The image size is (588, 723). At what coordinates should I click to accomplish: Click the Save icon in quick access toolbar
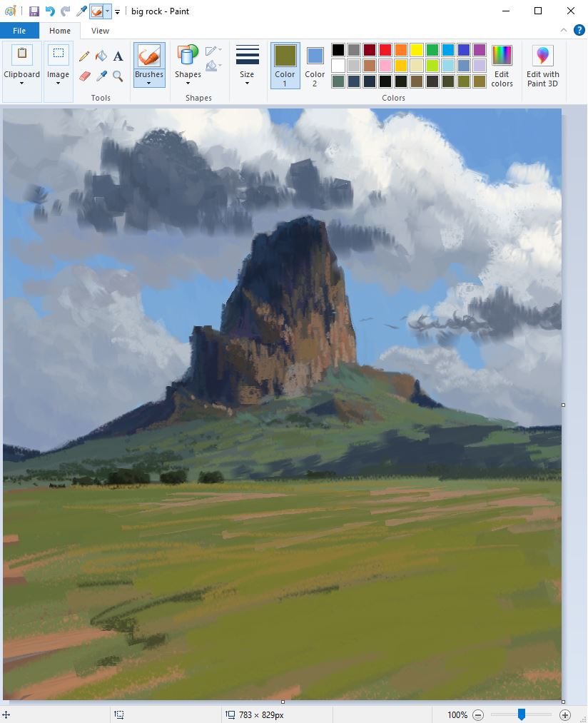pos(34,11)
